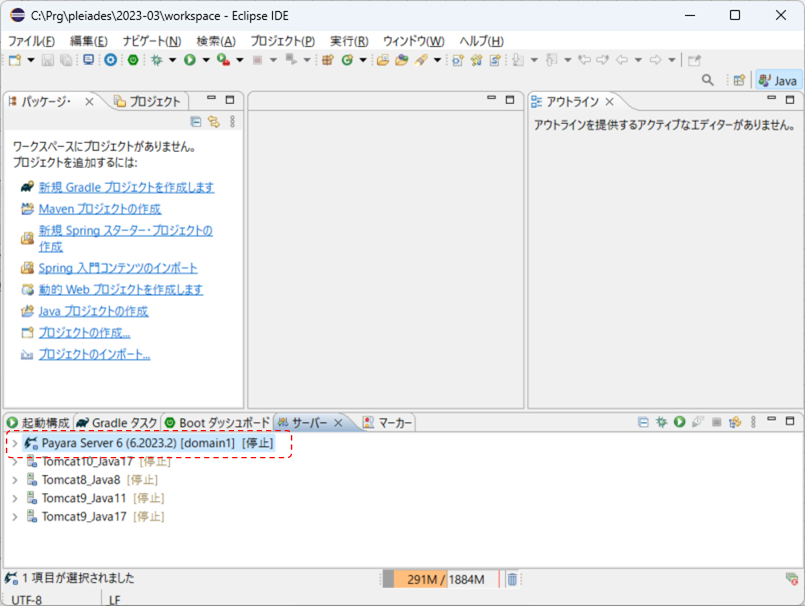Click Java プロジェクトの作成 link

point(93,311)
